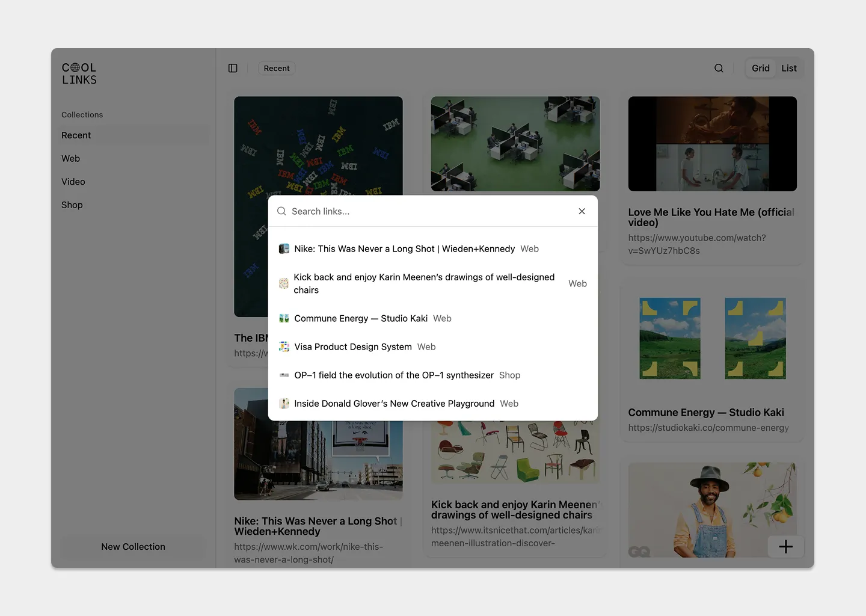Open the Web collection
866x616 pixels.
pyautogui.click(x=134, y=158)
